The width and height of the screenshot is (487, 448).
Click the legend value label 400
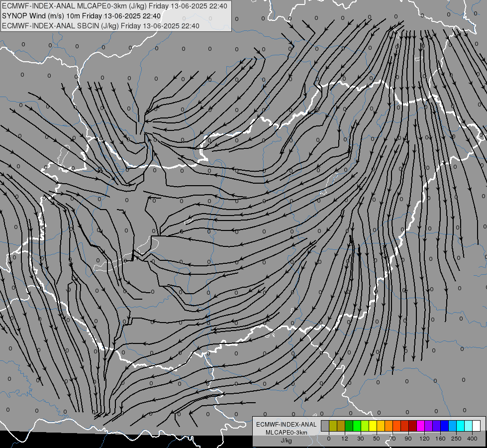pos(472,439)
